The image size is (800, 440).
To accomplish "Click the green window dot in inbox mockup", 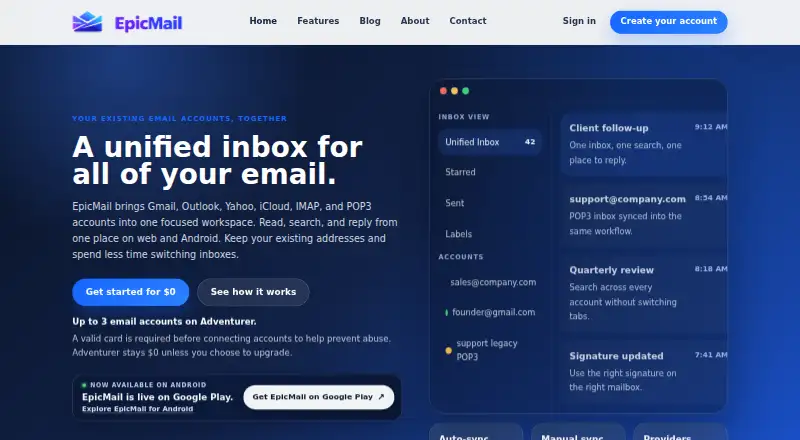I will point(465,91).
